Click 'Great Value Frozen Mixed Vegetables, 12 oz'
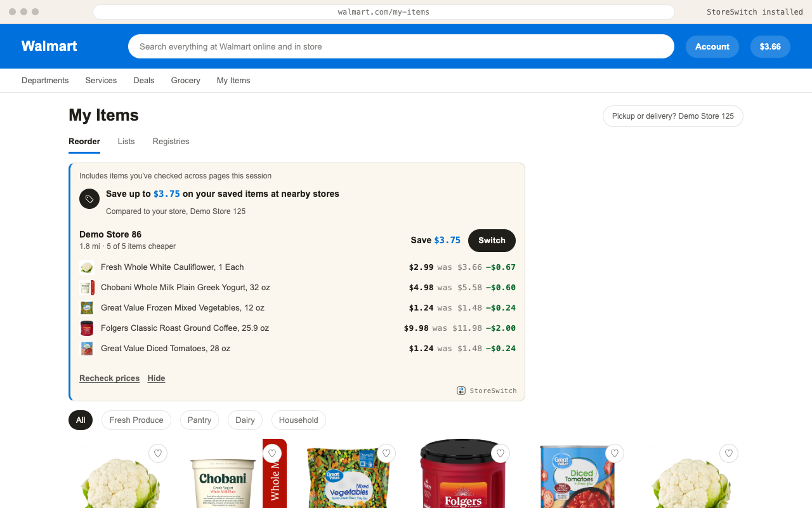 (183, 308)
